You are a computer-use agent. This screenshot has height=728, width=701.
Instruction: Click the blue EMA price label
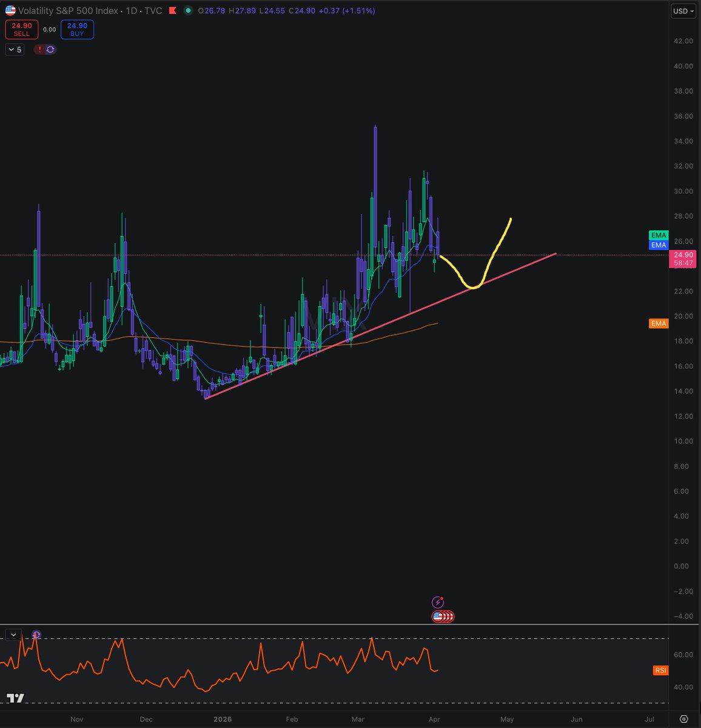659,245
